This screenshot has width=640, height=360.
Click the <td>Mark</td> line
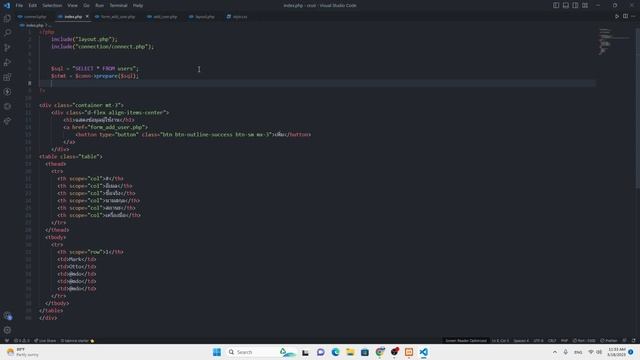(x=77, y=259)
